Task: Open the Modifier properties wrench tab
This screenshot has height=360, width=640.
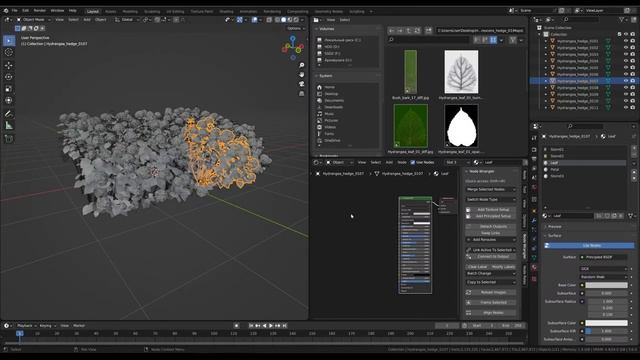Action: point(534,220)
